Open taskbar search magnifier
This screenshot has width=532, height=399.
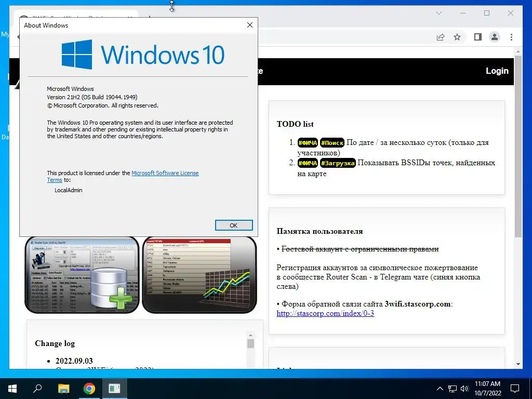pos(37,389)
